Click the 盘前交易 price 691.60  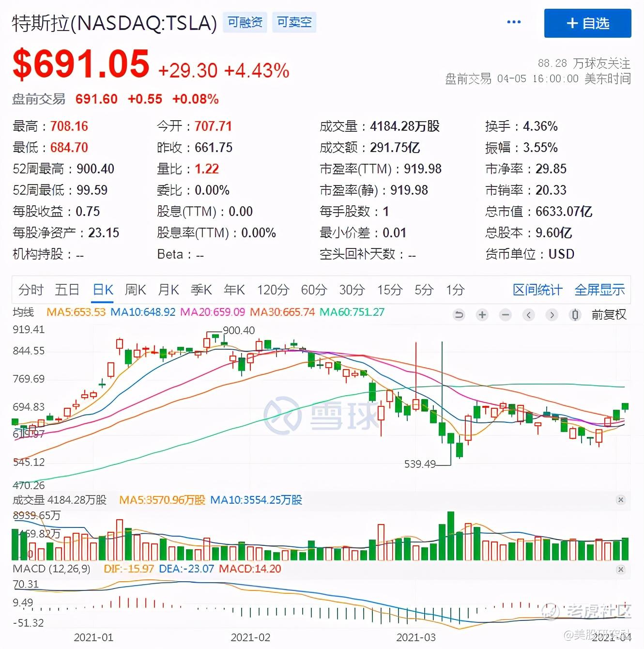(x=96, y=99)
